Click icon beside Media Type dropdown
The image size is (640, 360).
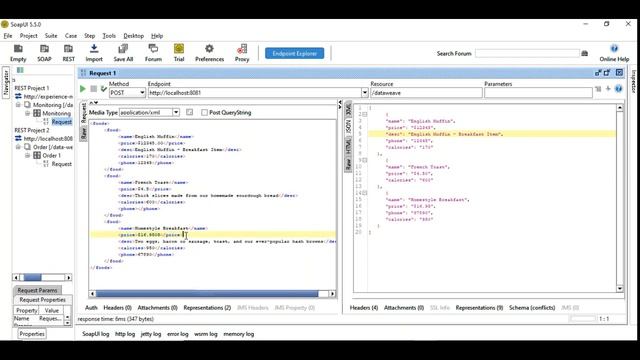(x=189, y=112)
